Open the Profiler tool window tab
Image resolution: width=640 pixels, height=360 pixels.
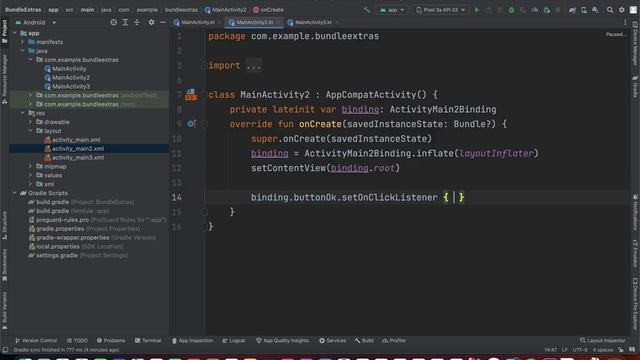394,340
